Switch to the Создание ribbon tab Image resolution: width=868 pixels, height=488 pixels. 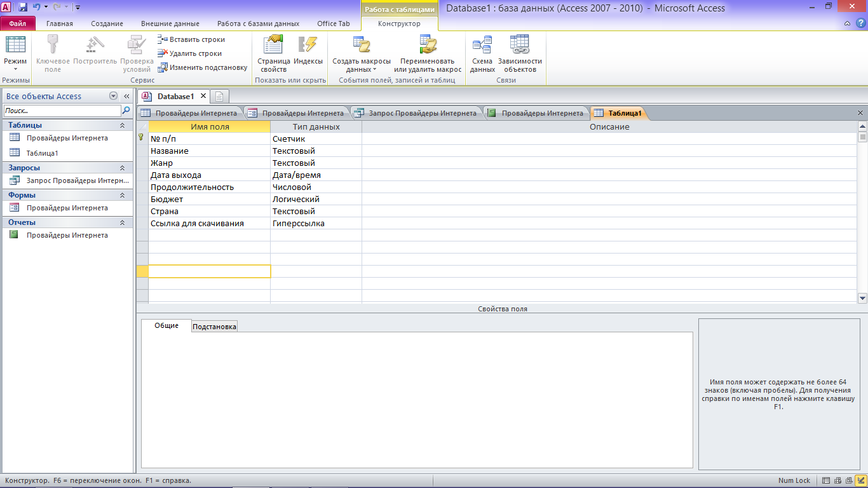pos(107,24)
